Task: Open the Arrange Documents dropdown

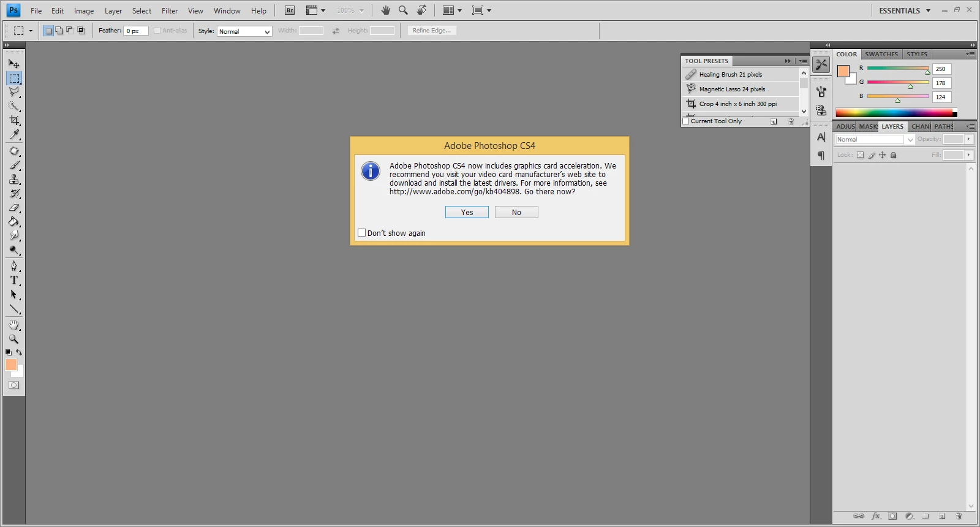Action: 452,10
